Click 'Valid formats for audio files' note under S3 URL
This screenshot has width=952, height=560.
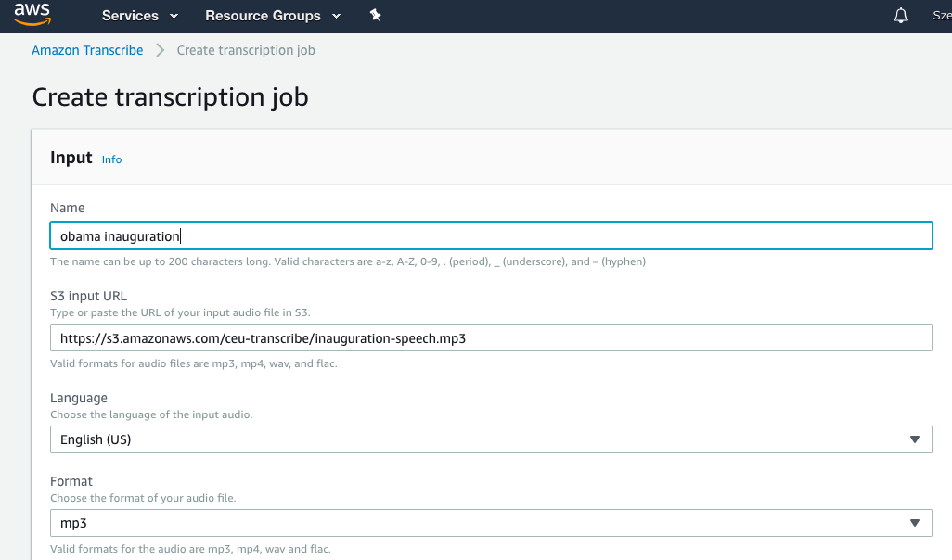(x=194, y=363)
